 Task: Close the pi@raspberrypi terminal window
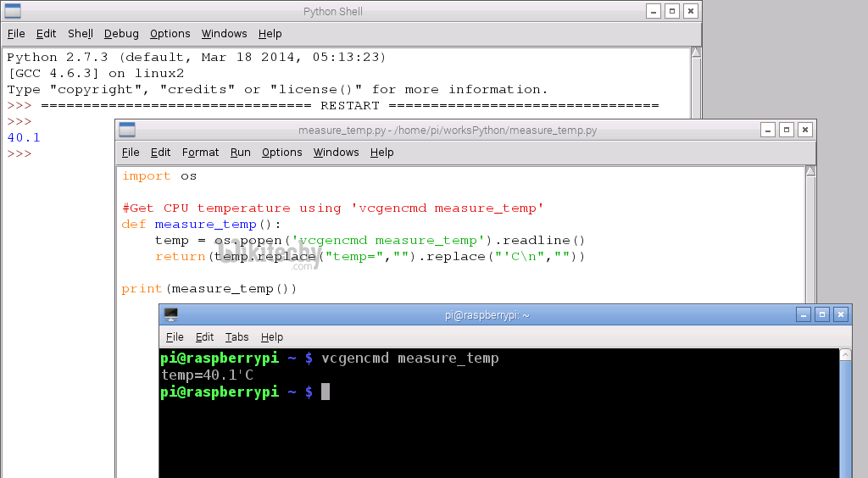click(840, 314)
